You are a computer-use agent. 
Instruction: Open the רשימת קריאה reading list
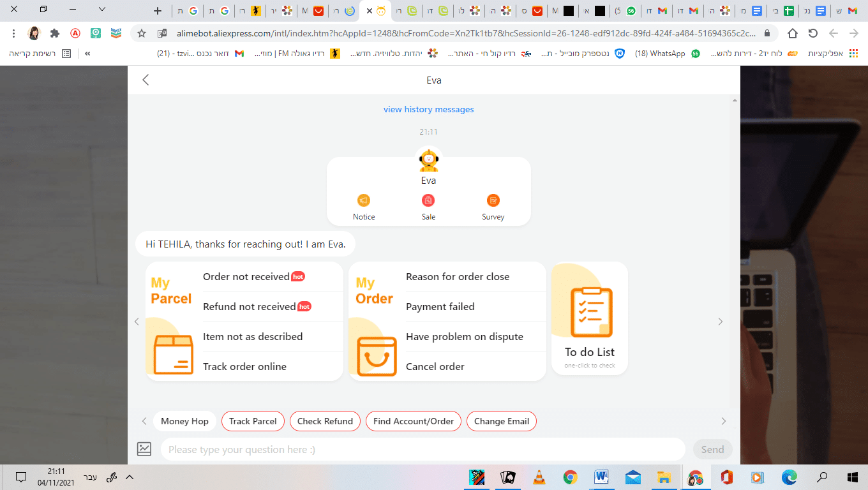pos(40,54)
